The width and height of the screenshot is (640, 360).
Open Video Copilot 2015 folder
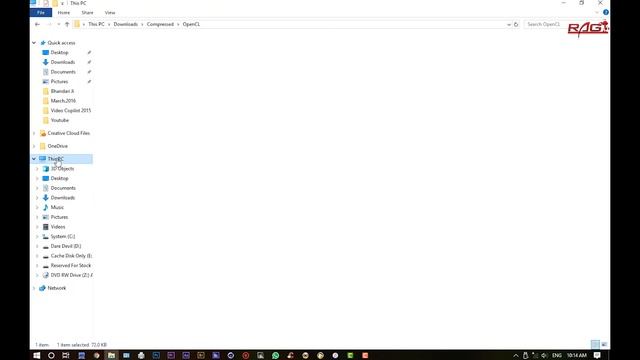click(71, 111)
